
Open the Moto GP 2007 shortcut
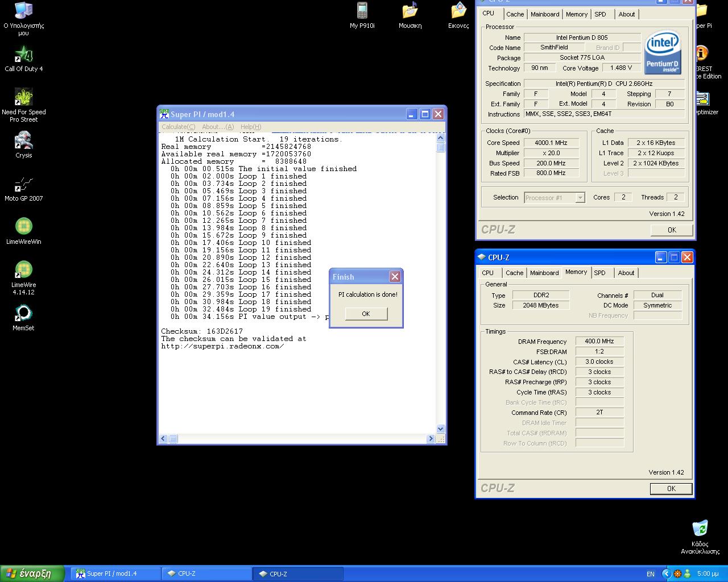click(x=23, y=189)
